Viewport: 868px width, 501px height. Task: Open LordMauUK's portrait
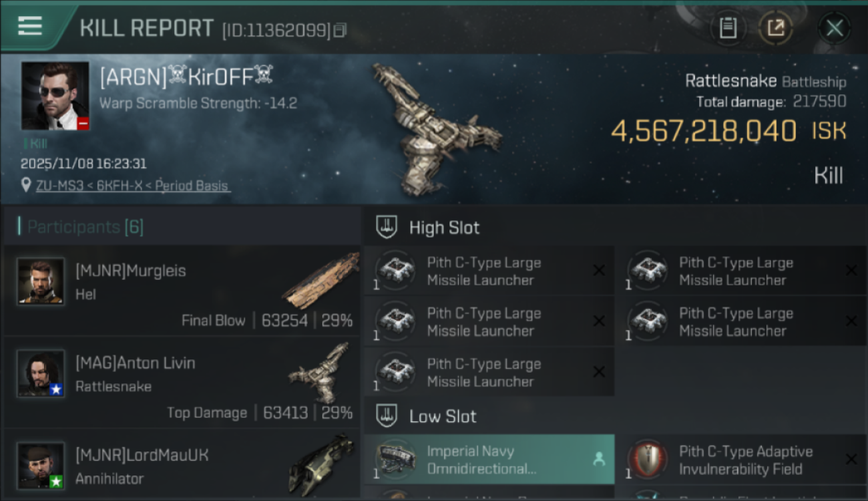(x=41, y=466)
